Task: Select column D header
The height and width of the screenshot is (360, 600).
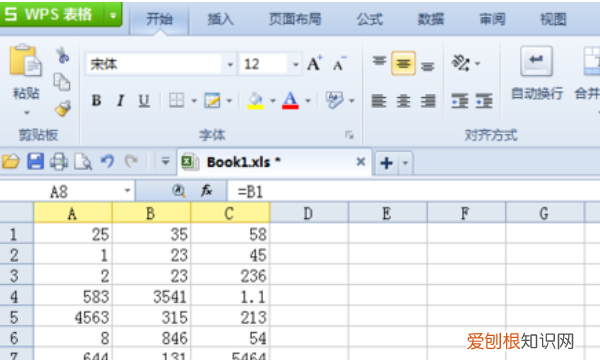Action: pyautogui.click(x=309, y=213)
